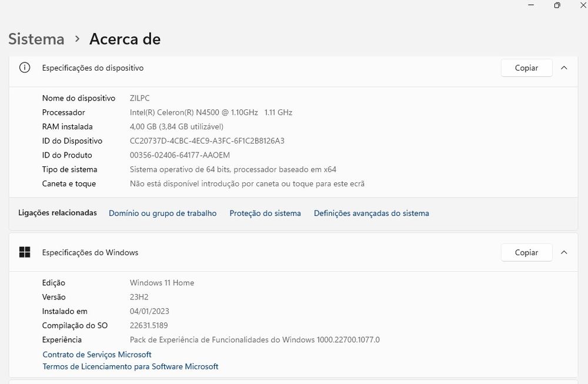The image size is (588, 384).
Task: Minimize the Settings window
Action: tap(531, 5)
